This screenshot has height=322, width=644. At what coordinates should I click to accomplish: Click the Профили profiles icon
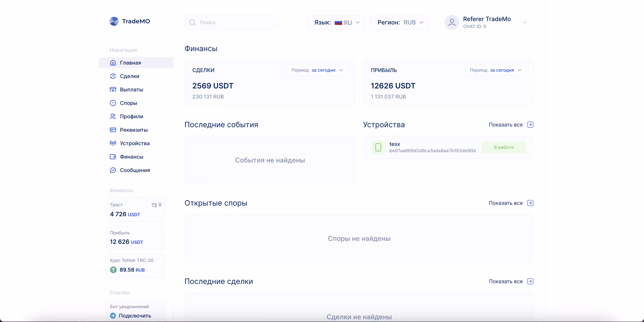(x=113, y=116)
